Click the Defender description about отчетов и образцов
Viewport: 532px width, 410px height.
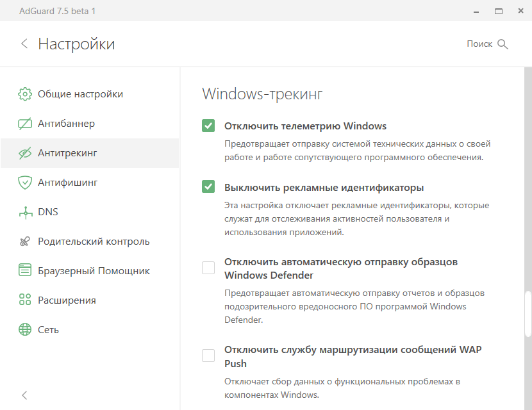click(x=354, y=307)
